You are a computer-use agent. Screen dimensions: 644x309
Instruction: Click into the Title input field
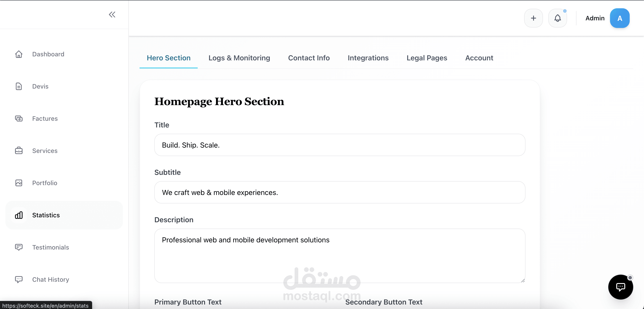339,145
